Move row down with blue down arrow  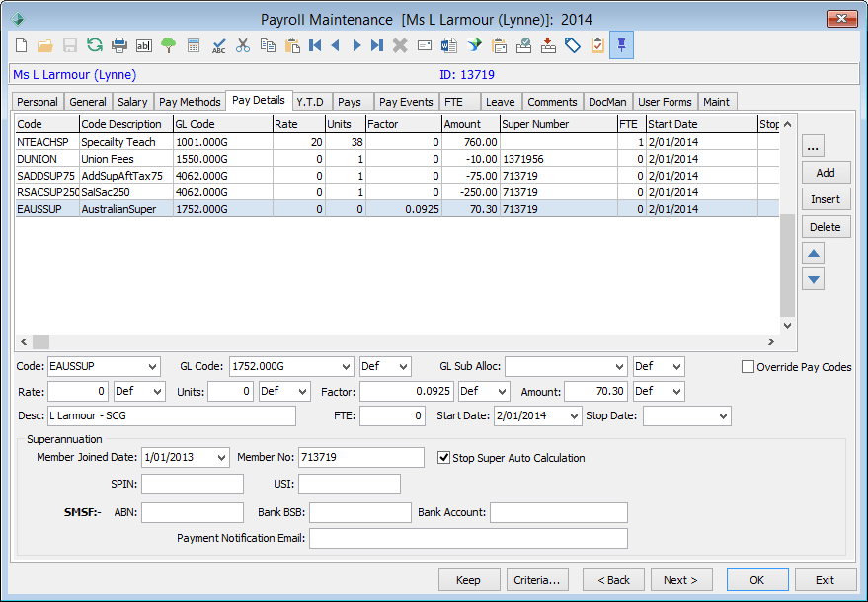coord(814,279)
